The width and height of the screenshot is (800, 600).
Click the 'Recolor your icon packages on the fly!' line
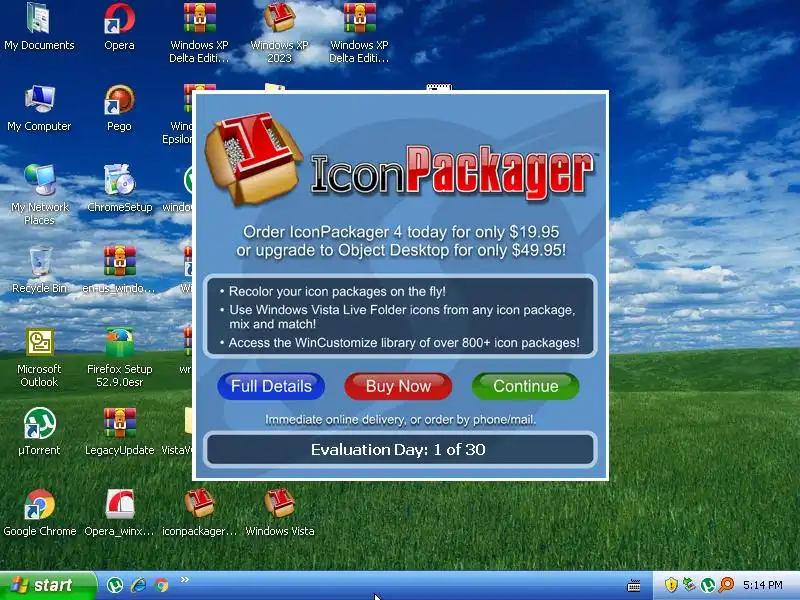click(337, 291)
